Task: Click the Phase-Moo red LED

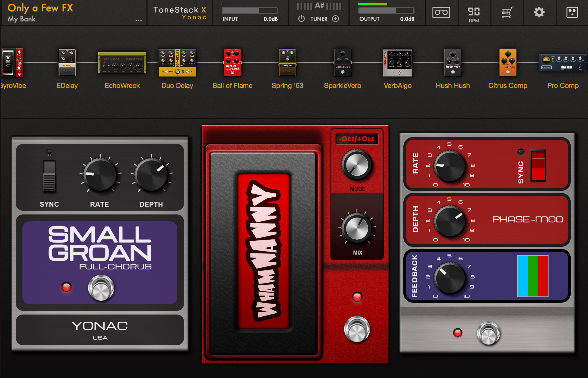Action: (x=457, y=333)
